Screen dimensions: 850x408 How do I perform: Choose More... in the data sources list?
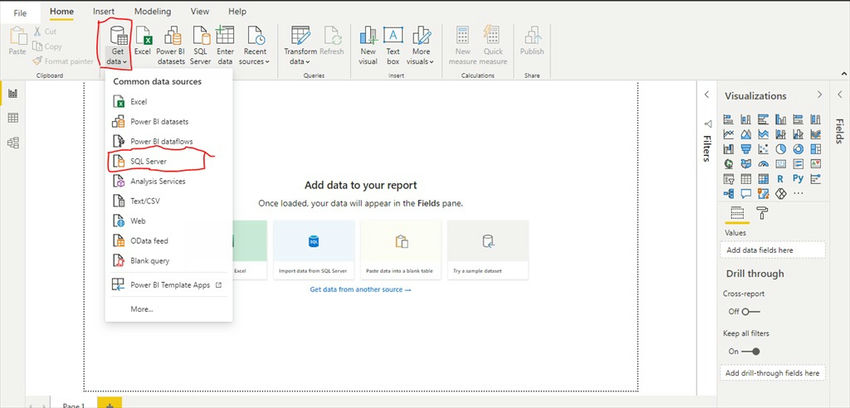coord(141,309)
